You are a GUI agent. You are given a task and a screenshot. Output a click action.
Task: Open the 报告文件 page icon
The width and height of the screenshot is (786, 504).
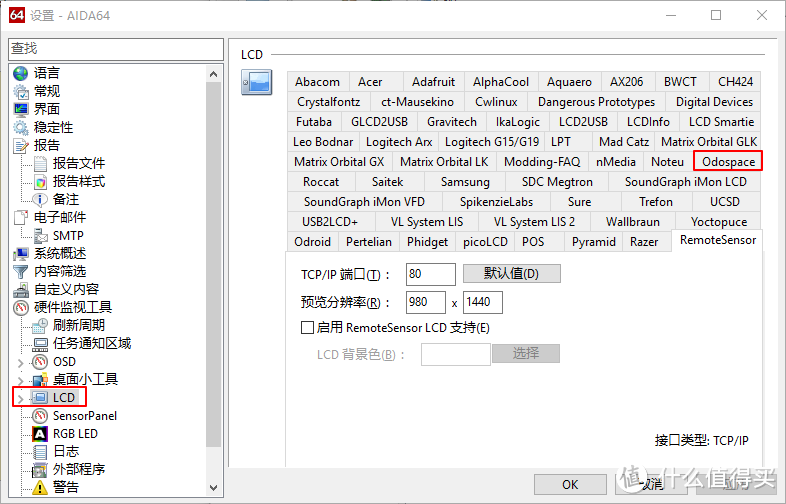pos(40,163)
